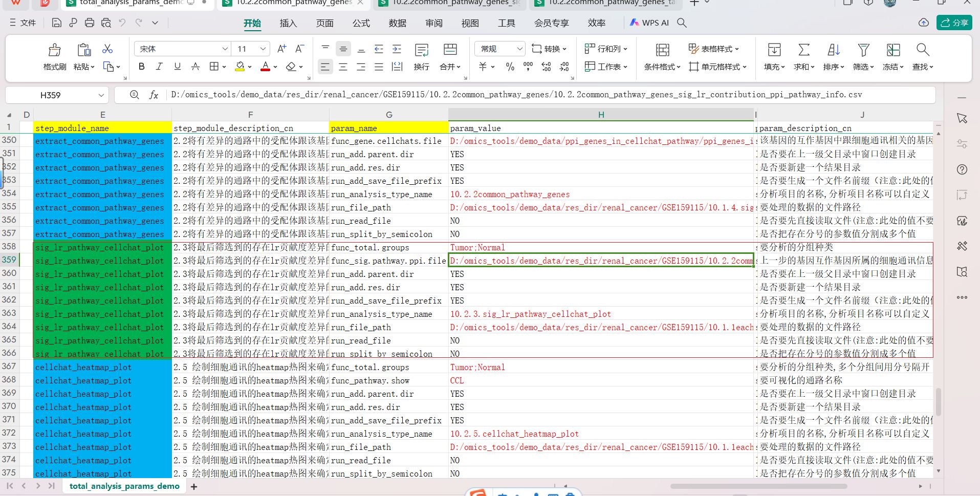The width and height of the screenshot is (980, 496).
Task: Toggle Bold formatting
Action: tap(142, 67)
